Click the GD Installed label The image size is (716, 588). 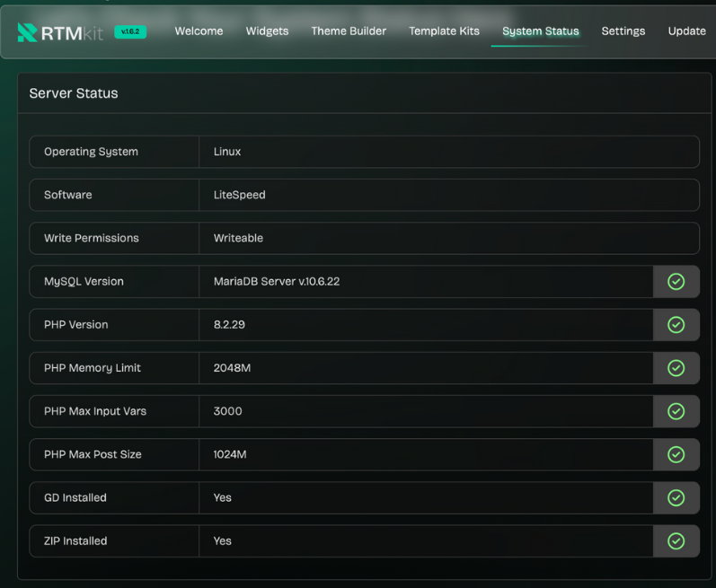coord(75,497)
